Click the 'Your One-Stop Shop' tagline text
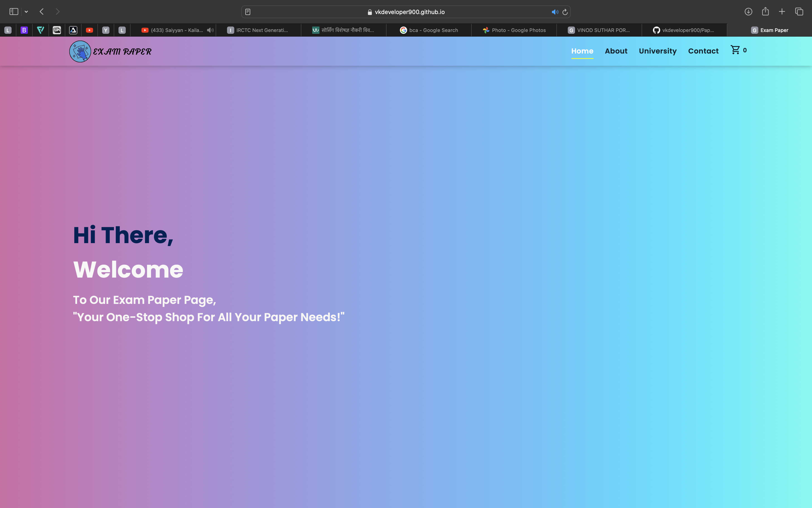This screenshot has width=812, height=508. coord(209,317)
